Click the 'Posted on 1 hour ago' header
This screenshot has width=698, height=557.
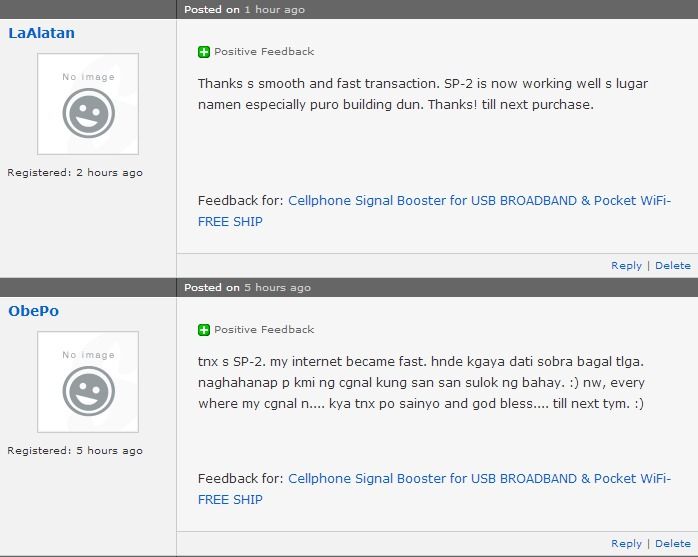coord(244,10)
